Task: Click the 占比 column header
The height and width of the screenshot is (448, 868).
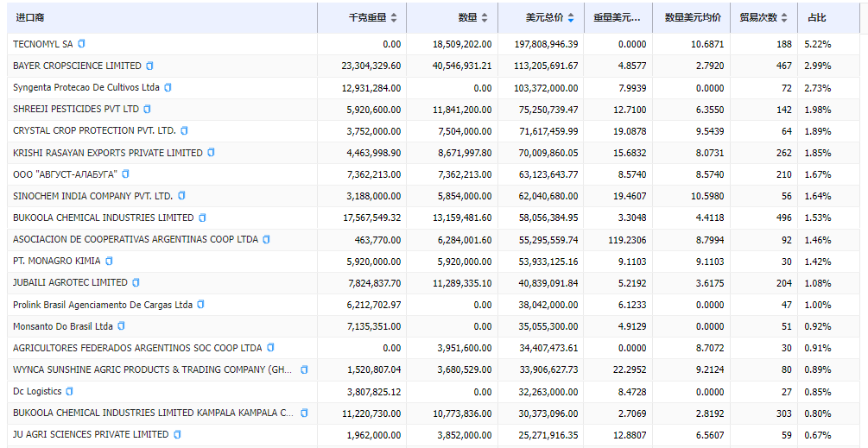Action: coord(816,17)
